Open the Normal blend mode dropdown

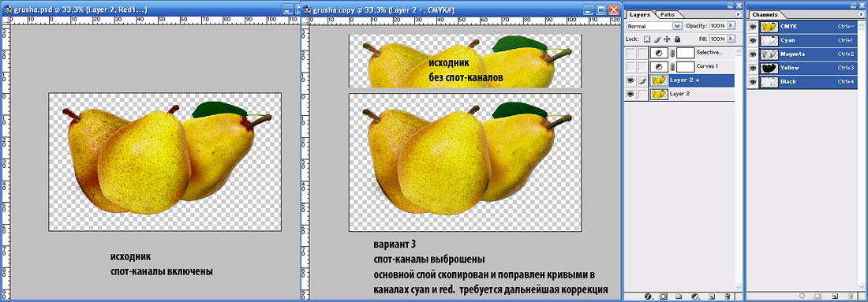pos(677,26)
